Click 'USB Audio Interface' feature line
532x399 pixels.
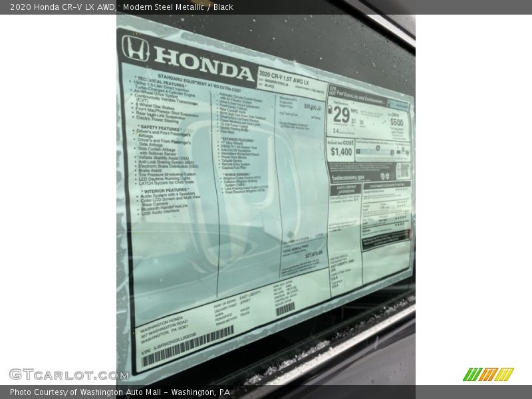(x=160, y=212)
